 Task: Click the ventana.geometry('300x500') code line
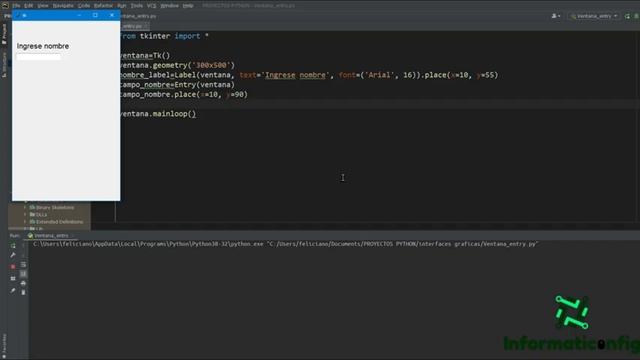pyautogui.click(x=178, y=65)
